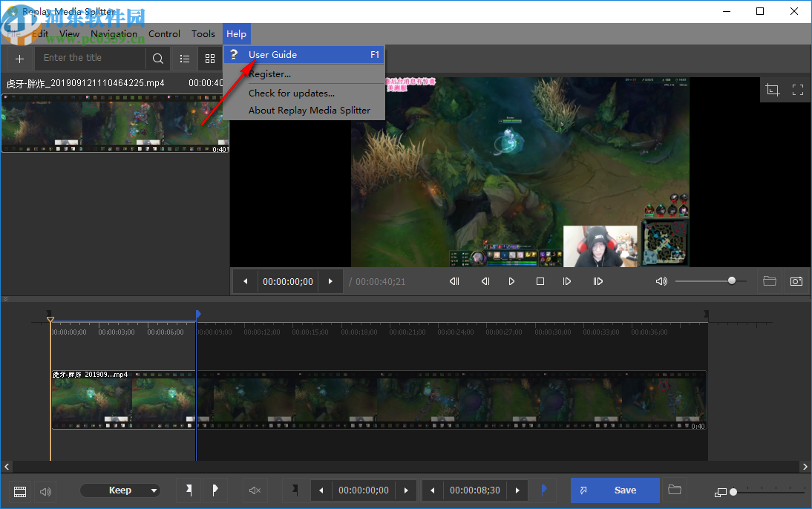Open the Keep mode dropdown

click(121, 490)
